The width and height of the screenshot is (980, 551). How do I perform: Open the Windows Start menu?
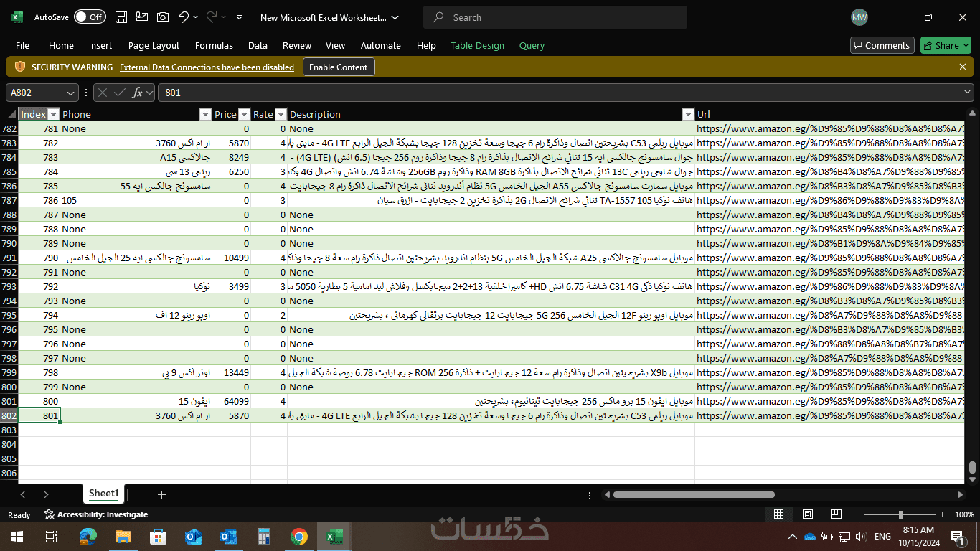pyautogui.click(x=17, y=537)
